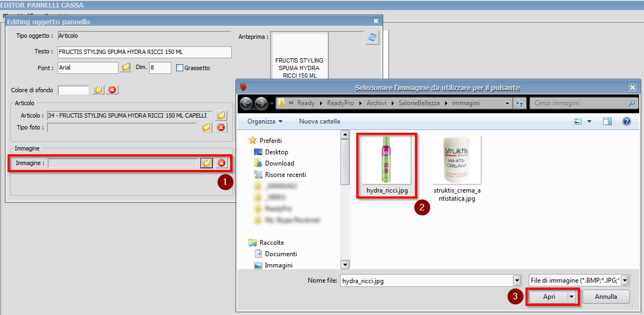Clear the Immagine field

point(221,163)
